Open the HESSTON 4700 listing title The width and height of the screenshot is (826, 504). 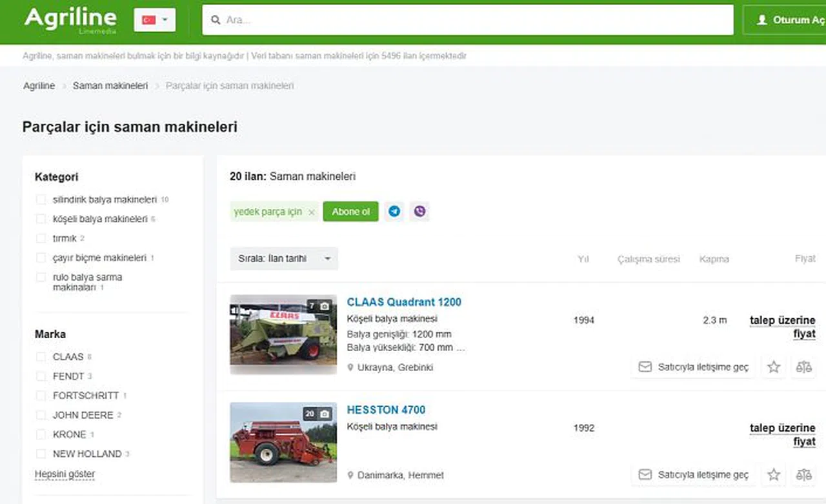pyautogui.click(x=386, y=410)
